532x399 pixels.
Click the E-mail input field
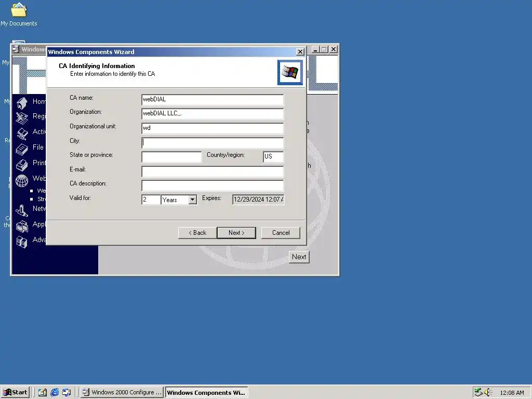(212, 171)
